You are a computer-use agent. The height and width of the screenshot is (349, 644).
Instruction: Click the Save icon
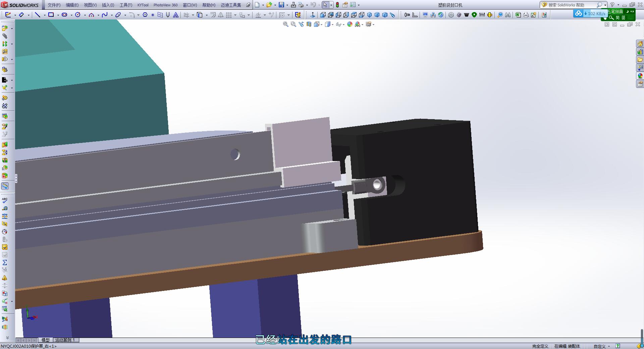coord(281,5)
